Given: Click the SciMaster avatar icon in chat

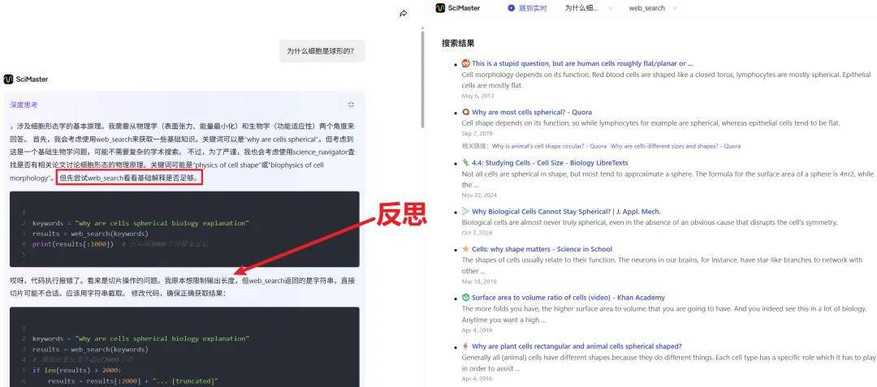Looking at the screenshot, I should pyautogui.click(x=8, y=79).
